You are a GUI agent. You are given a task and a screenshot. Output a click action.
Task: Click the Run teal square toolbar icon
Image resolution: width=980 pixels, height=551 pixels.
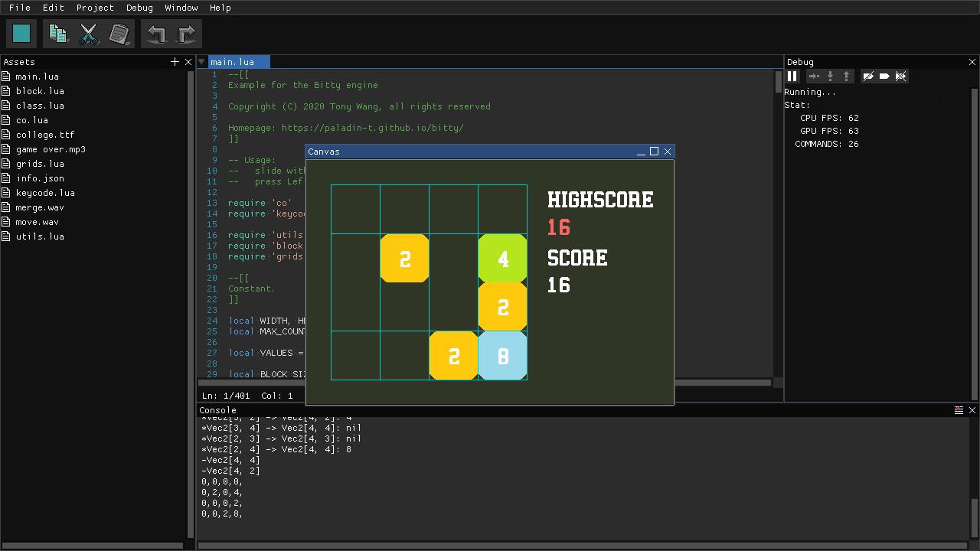(x=21, y=33)
